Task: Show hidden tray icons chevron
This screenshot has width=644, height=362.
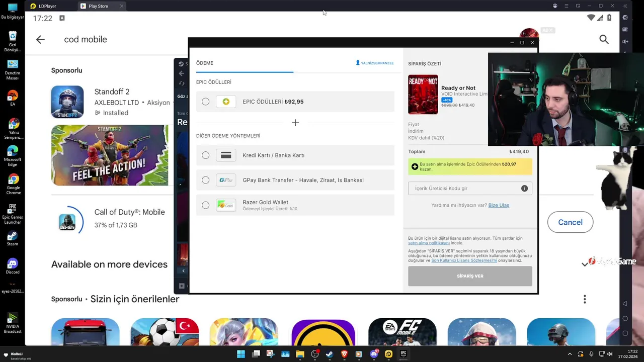Action: pos(570,354)
